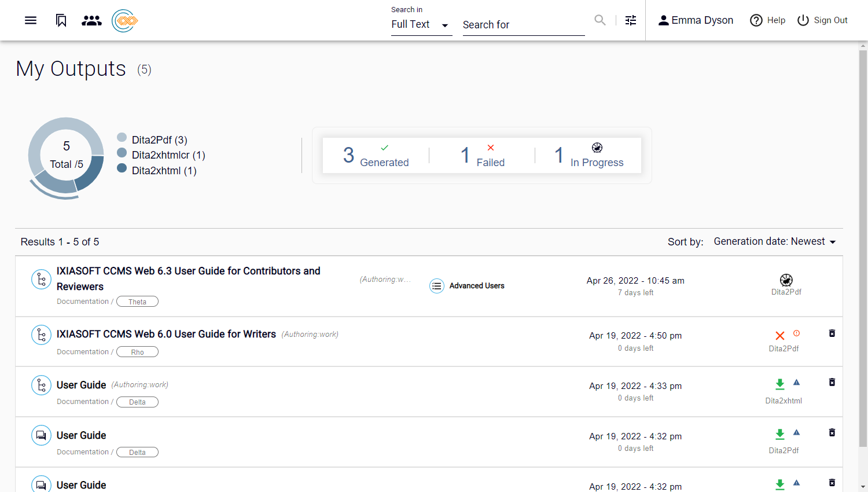Delete the 4:32 pm Dita2Pdf output
This screenshot has height=492, width=868.
[832, 432]
